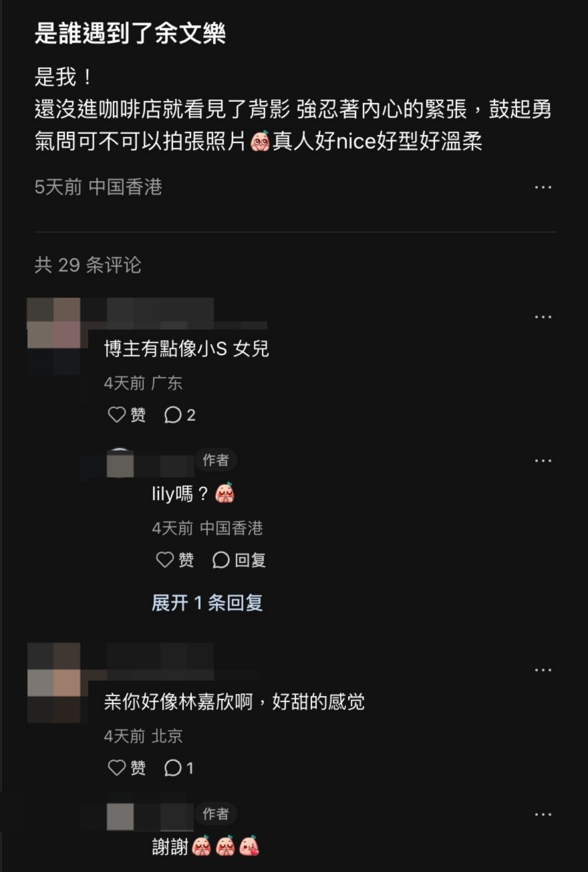Open more options for 小S 女兒 comment
588x872 pixels.
pos(543,316)
